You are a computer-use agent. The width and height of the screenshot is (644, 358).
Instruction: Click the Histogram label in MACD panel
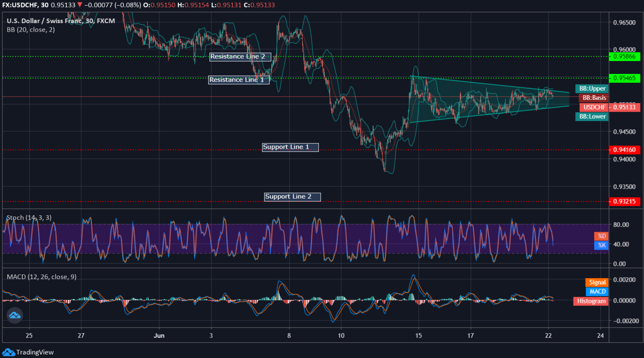tap(591, 301)
